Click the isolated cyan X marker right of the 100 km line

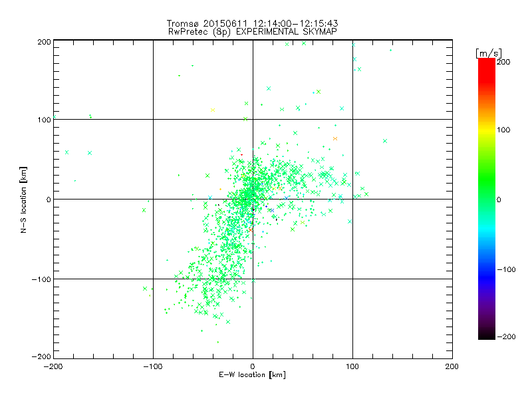(x=385, y=141)
